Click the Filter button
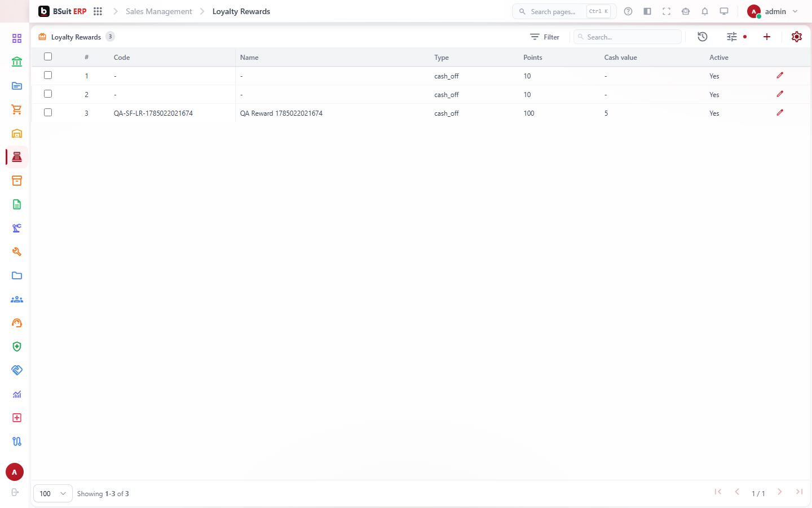 545,37
